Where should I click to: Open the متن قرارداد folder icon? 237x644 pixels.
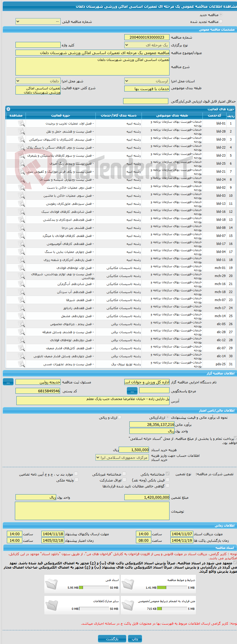[x=128, y=605]
